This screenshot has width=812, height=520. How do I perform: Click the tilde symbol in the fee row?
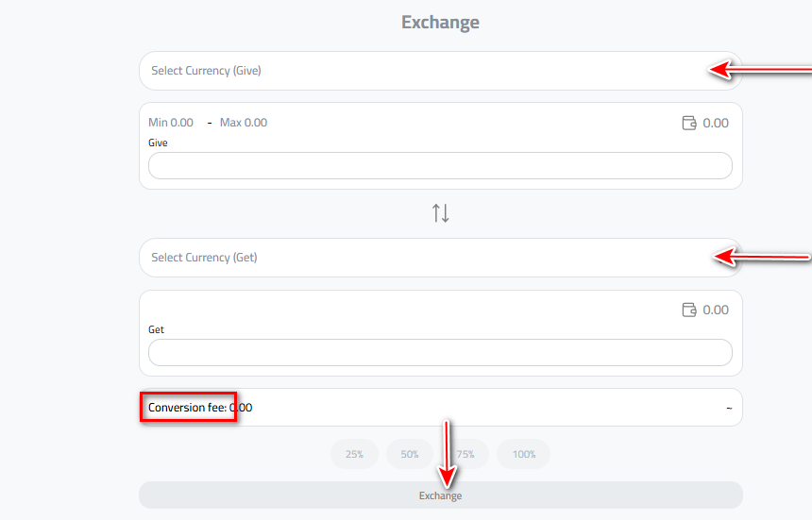pyautogui.click(x=729, y=408)
